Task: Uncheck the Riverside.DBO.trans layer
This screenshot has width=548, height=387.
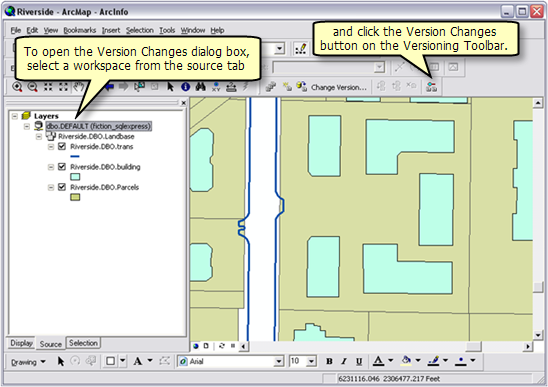Action: 62,146
